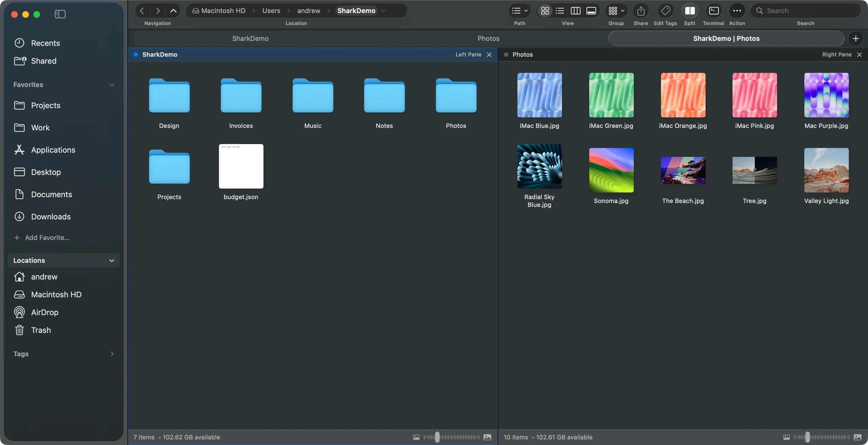Select the budget.json file

[241, 166]
